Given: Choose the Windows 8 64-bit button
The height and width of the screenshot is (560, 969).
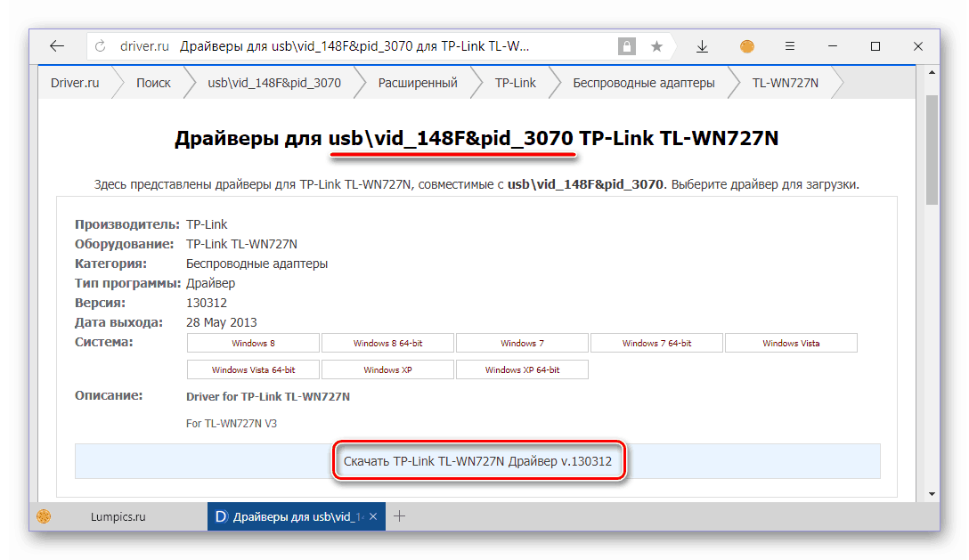Looking at the screenshot, I should tap(388, 343).
